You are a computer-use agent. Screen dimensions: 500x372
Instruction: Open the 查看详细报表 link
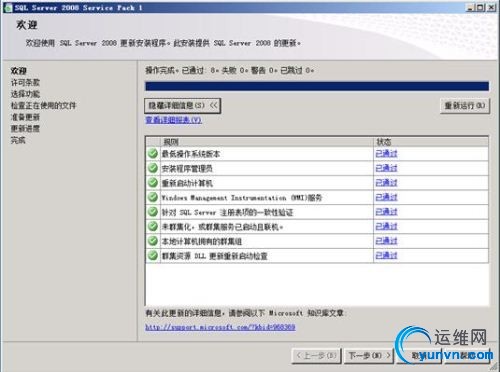pos(174,120)
